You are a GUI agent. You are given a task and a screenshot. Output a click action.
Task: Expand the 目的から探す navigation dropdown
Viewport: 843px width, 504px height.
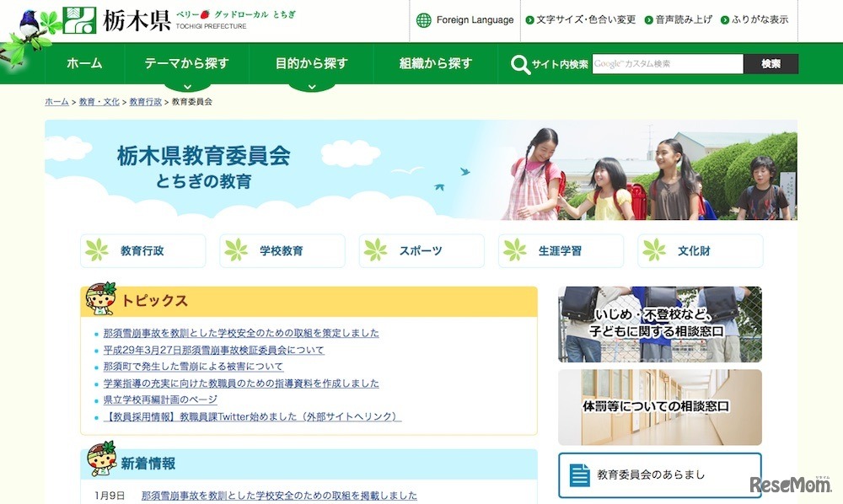tap(310, 62)
